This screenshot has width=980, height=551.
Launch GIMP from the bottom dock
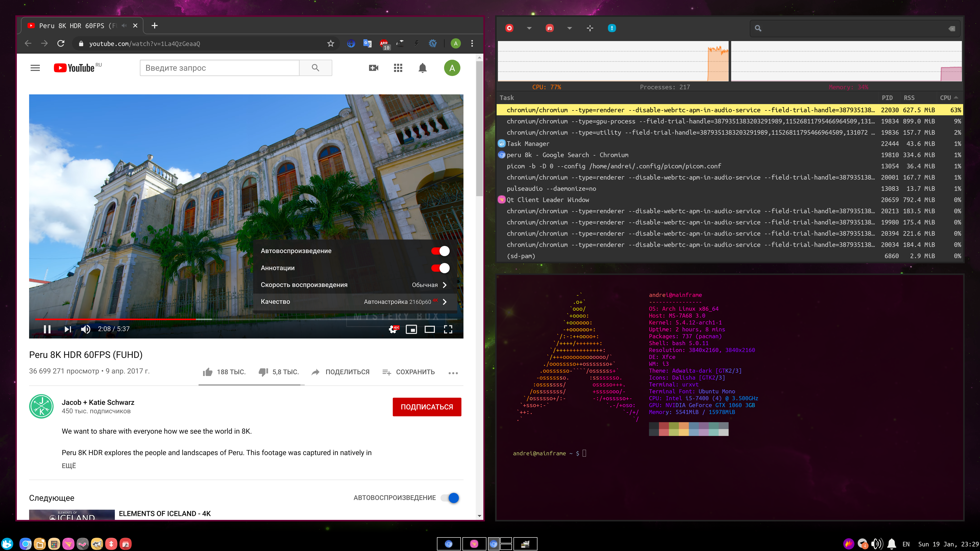point(97,544)
